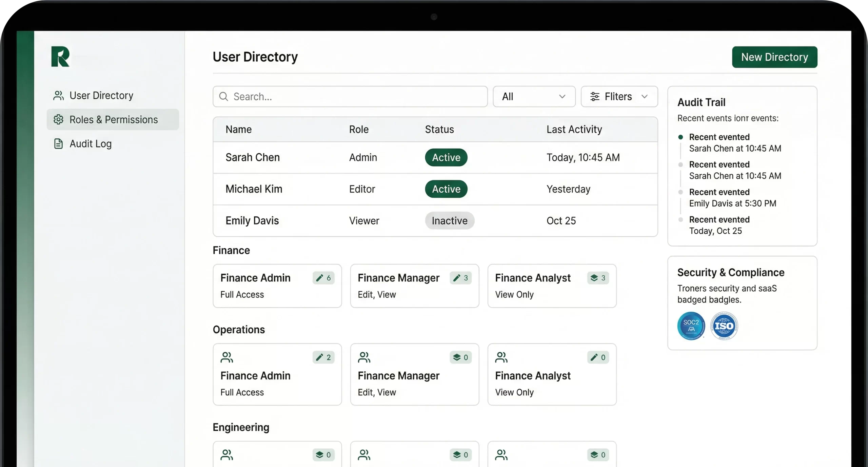
Task: Click users icon on first Engineering card
Action: [226, 455]
